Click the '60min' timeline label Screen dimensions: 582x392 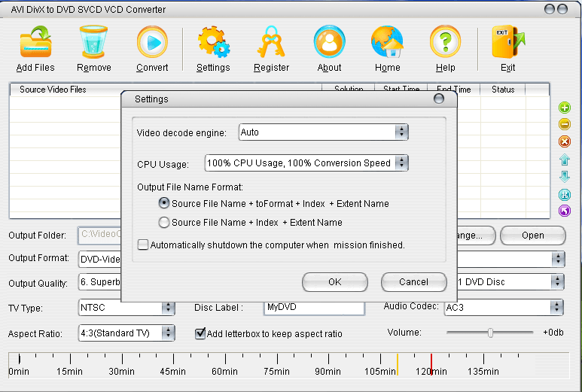pyautogui.click(x=224, y=371)
